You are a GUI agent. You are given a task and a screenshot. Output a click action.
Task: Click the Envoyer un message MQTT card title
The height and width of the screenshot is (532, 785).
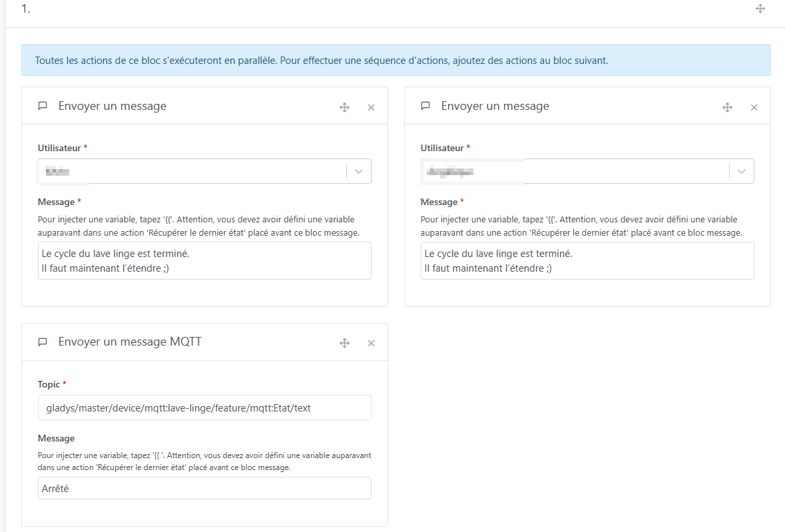(x=130, y=342)
